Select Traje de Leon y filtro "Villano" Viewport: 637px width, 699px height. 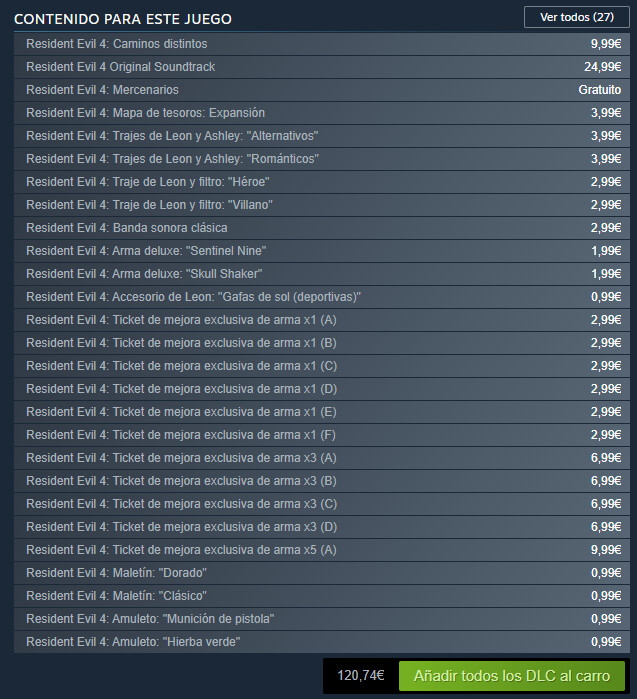321,205
